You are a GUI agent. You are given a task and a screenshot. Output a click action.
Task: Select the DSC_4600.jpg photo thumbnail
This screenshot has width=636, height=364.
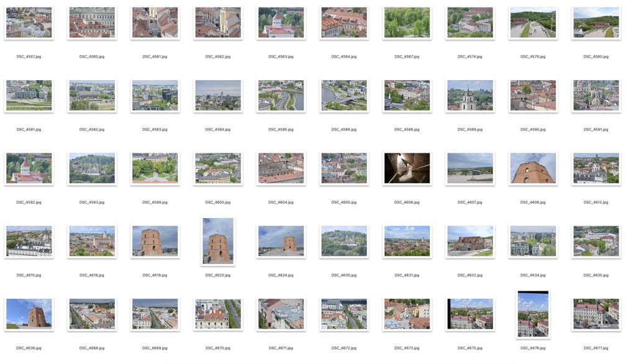(x=218, y=168)
